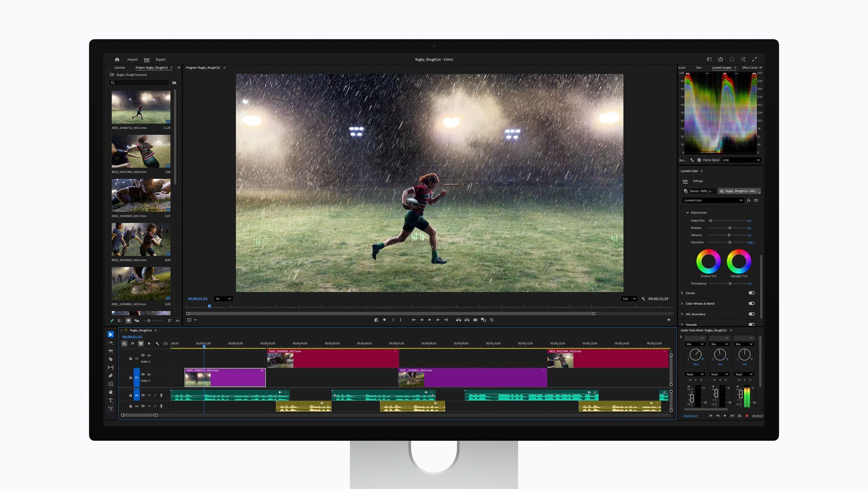Screen dimensions: 868x489
Task: Select the Track Select Forward tool
Action: [x=111, y=342]
